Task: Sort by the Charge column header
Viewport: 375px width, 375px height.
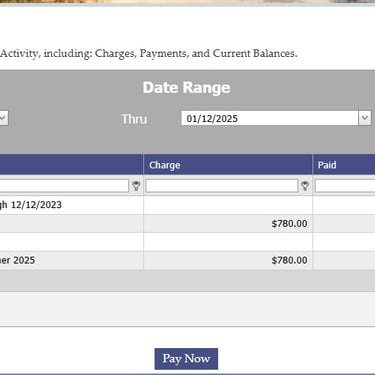Action: (228, 165)
